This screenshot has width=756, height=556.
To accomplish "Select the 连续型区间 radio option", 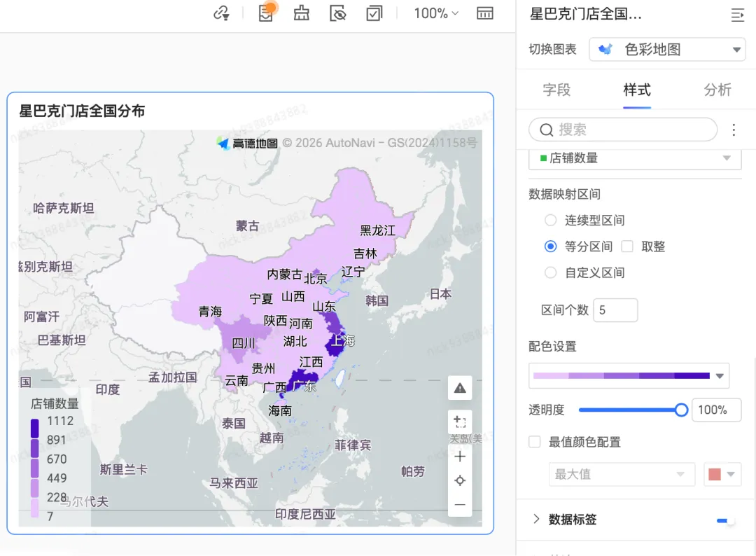I will (550, 221).
